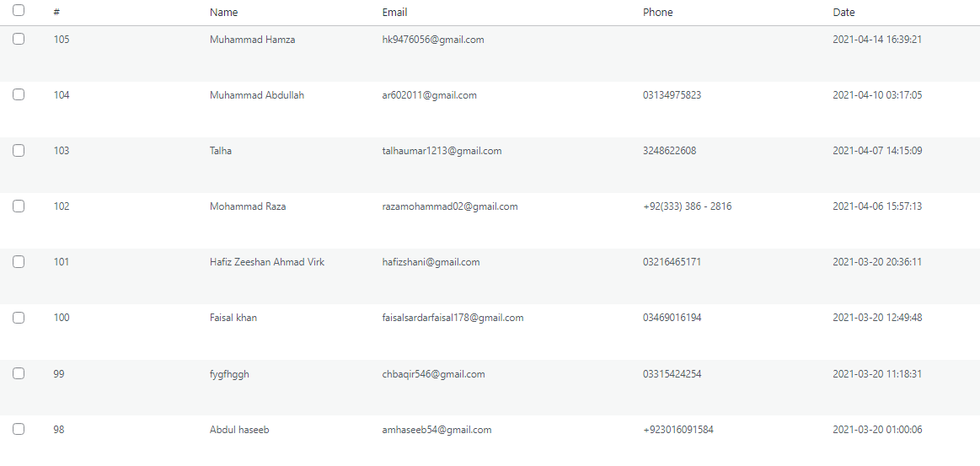Toggle the select-all checkbox in header
The width and height of the screenshot is (980, 466).
[19, 11]
